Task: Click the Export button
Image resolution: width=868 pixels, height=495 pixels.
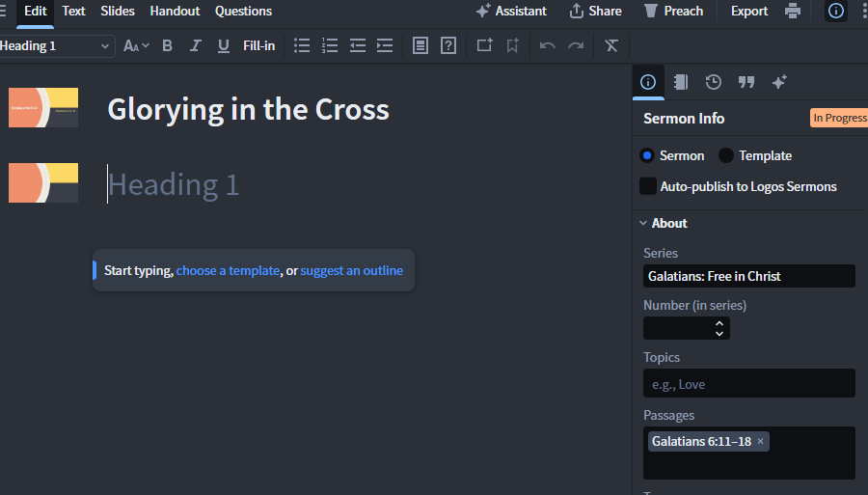Action: [x=749, y=11]
